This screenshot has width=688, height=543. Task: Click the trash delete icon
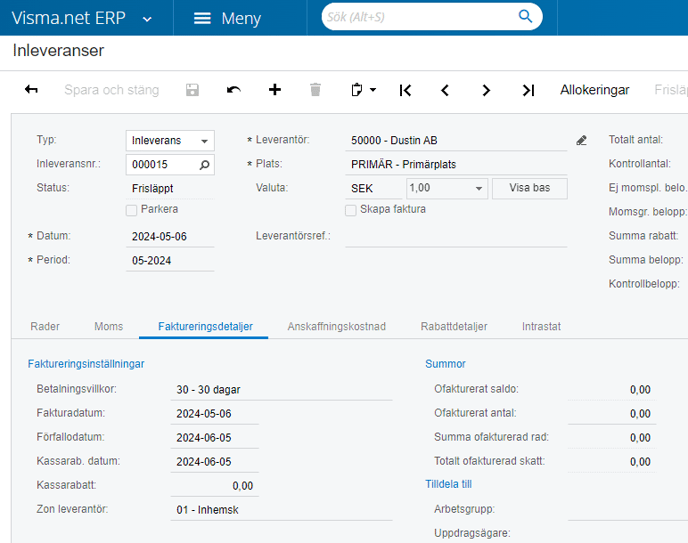(x=315, y=90)
